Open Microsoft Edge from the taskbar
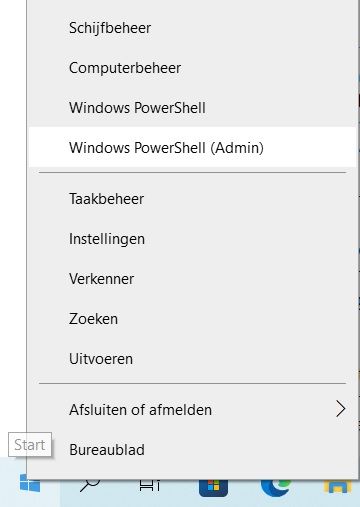 point(275,488)
